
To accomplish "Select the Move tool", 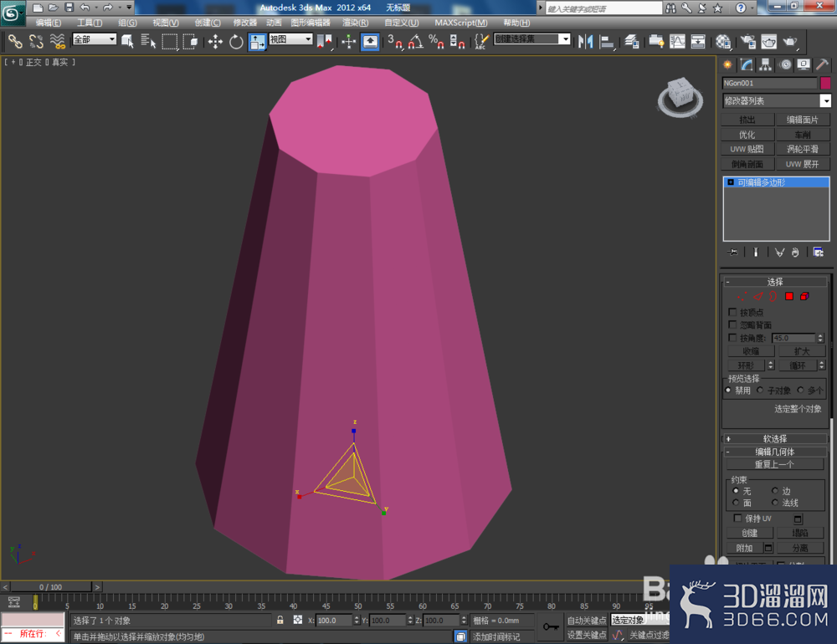I will (215, 41).
